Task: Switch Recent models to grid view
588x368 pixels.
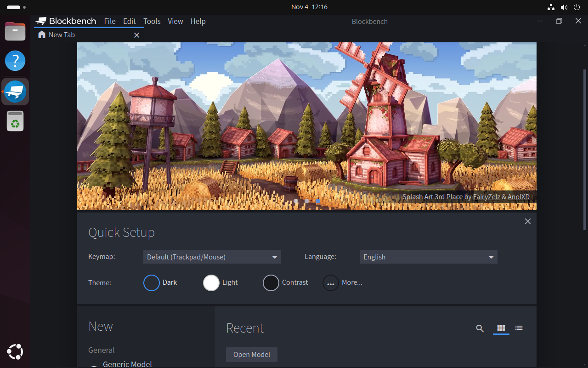Action: [x=501, y=328]
